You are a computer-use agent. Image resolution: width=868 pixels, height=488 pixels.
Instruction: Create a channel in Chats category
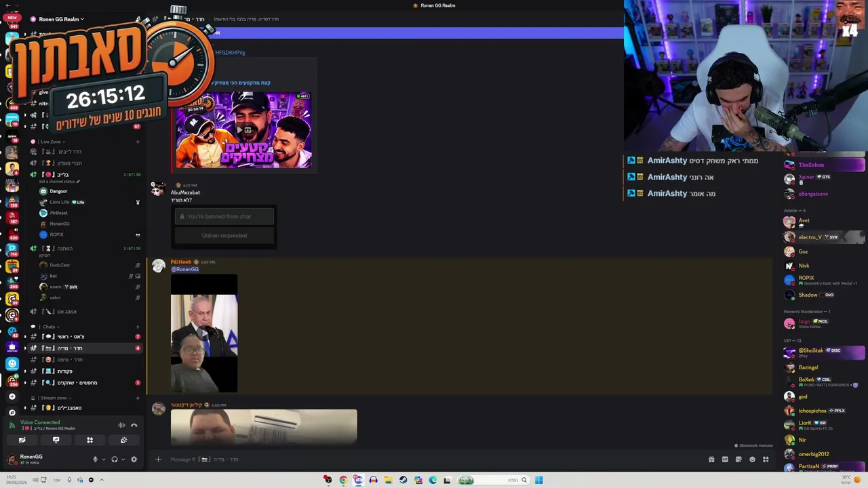138,327
